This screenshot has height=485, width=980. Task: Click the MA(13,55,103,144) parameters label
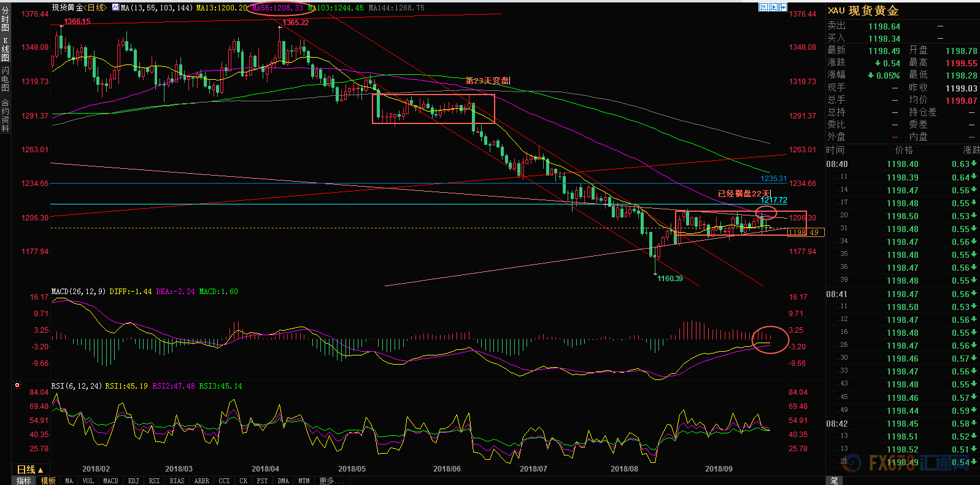click(156, 8)
